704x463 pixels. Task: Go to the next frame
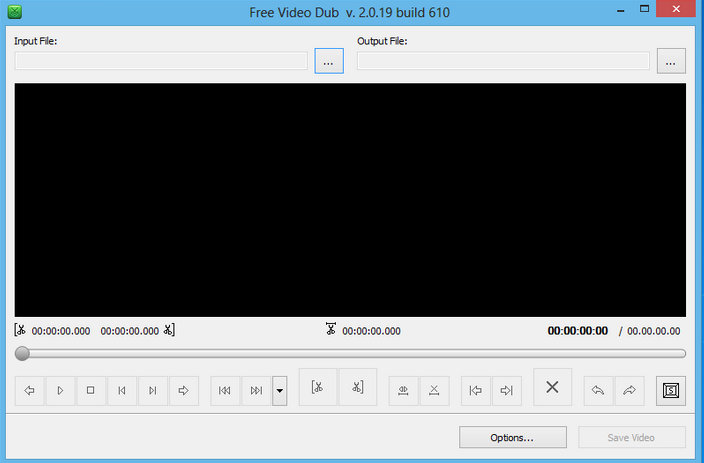(153, 391)
